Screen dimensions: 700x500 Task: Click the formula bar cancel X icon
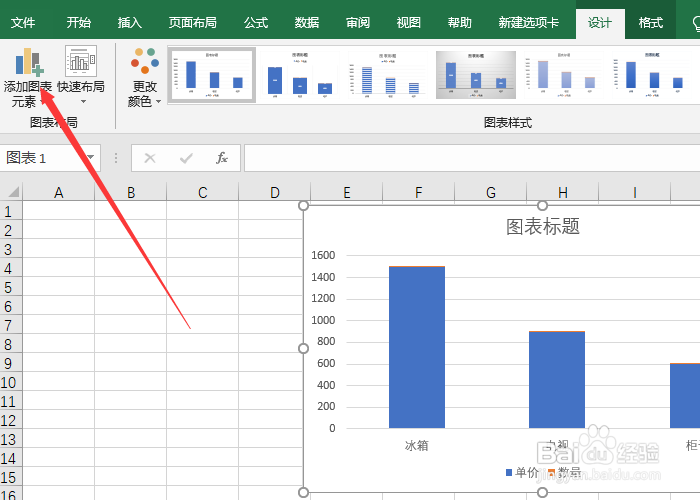pos(150,158)
